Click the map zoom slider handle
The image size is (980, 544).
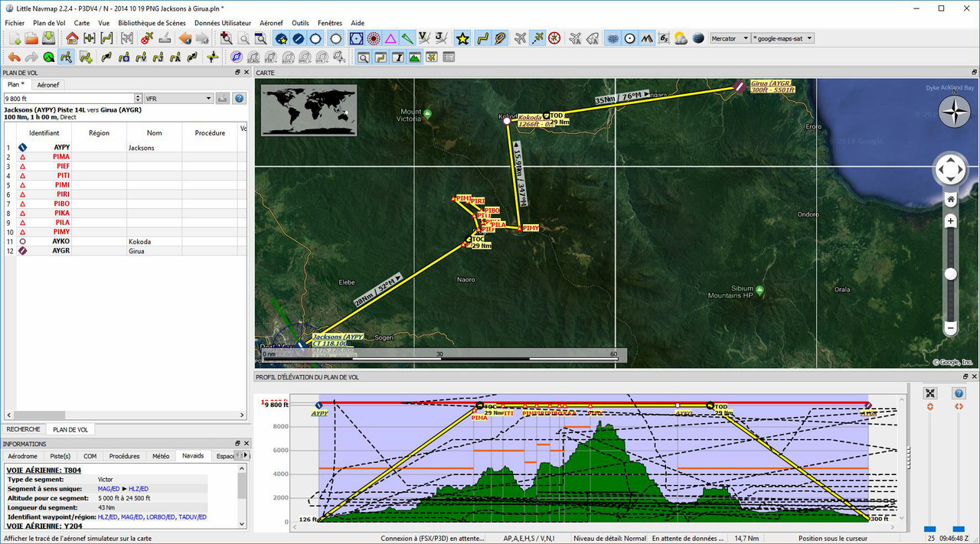[950, 274]
